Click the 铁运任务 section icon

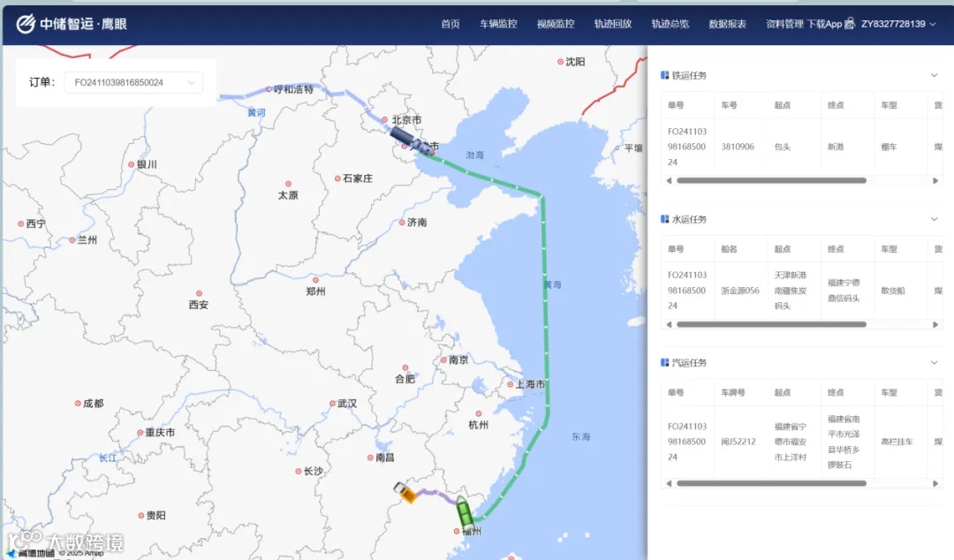tap(664, 75)
